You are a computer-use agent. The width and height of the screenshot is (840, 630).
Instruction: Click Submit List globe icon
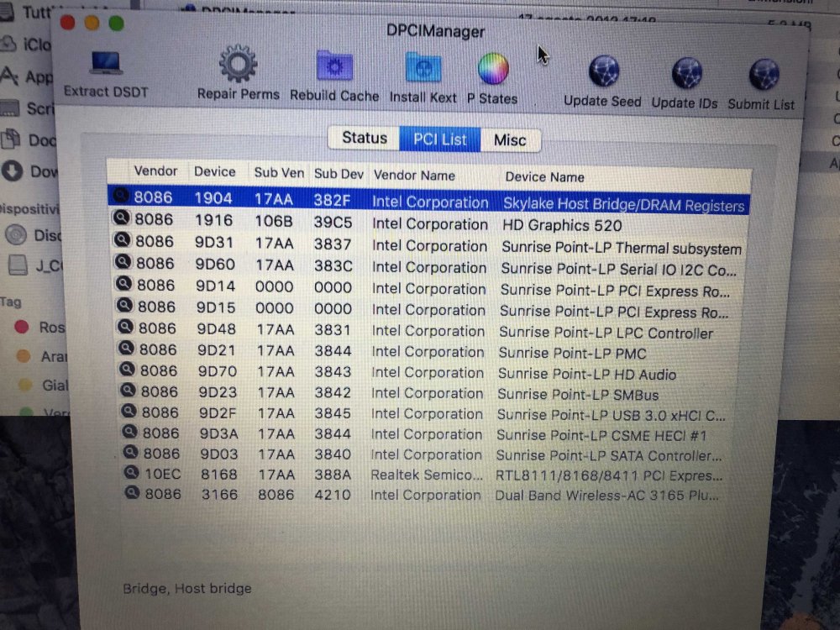click(764, 75)
